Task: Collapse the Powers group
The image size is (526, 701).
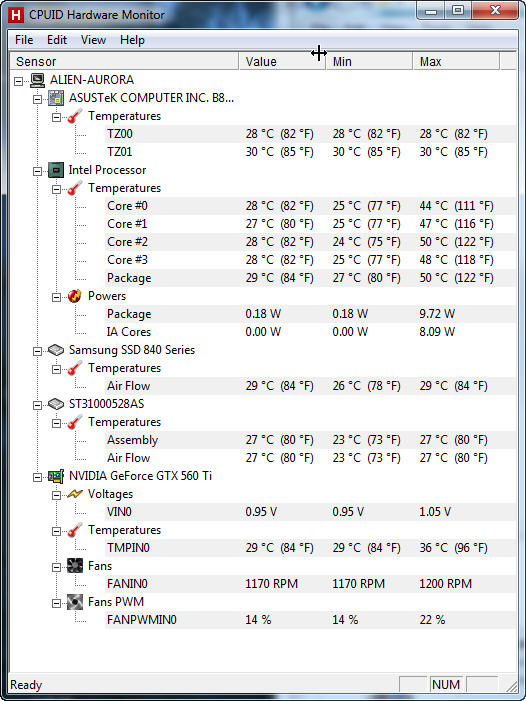Action: (x=56, y=297)
